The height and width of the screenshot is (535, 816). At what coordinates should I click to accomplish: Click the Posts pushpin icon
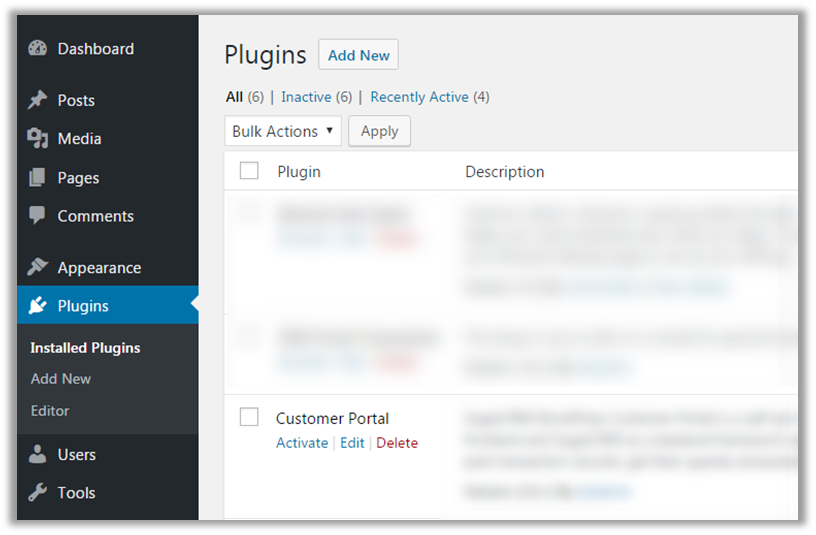[x=38, y=100]
